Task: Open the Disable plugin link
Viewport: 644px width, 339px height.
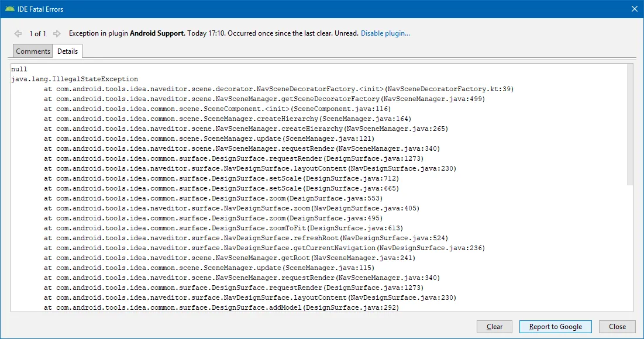Action: point(385,33)
